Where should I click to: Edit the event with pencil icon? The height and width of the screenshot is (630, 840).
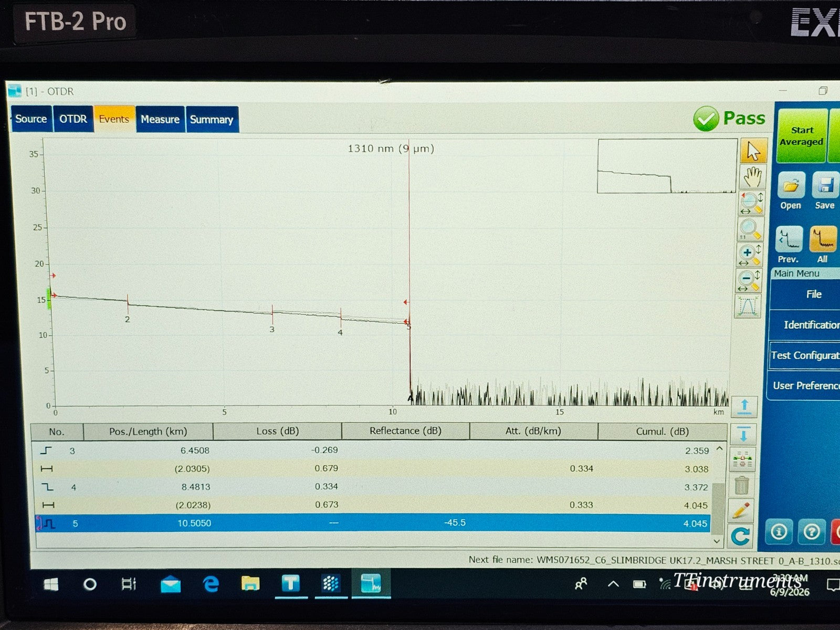(741, 510)
